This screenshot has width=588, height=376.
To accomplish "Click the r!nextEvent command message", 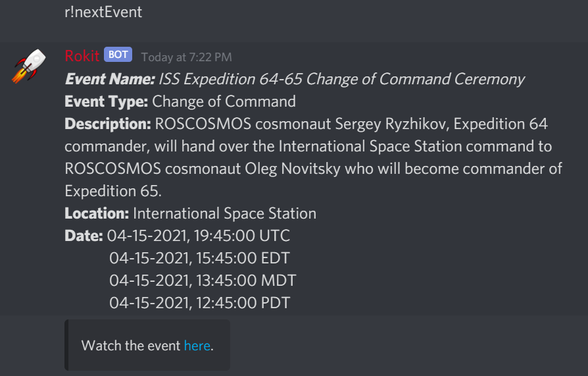I will point(103,12).
